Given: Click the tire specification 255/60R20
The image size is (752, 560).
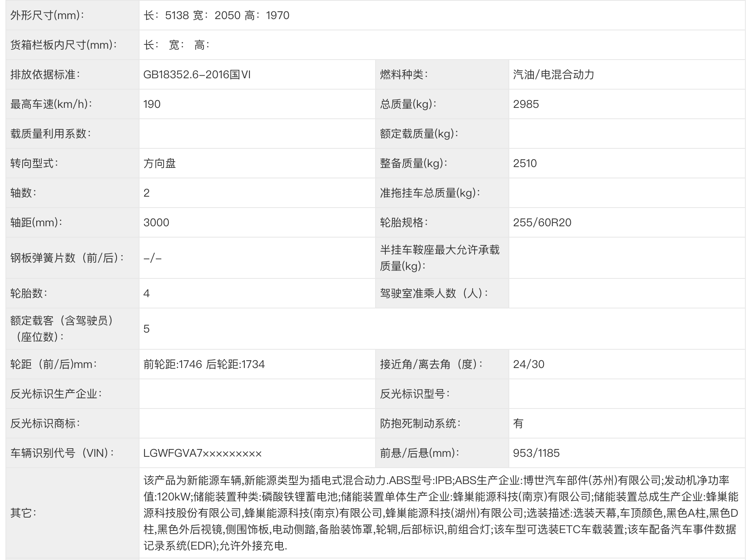Looking at the screenshot, I should [542, 222].
